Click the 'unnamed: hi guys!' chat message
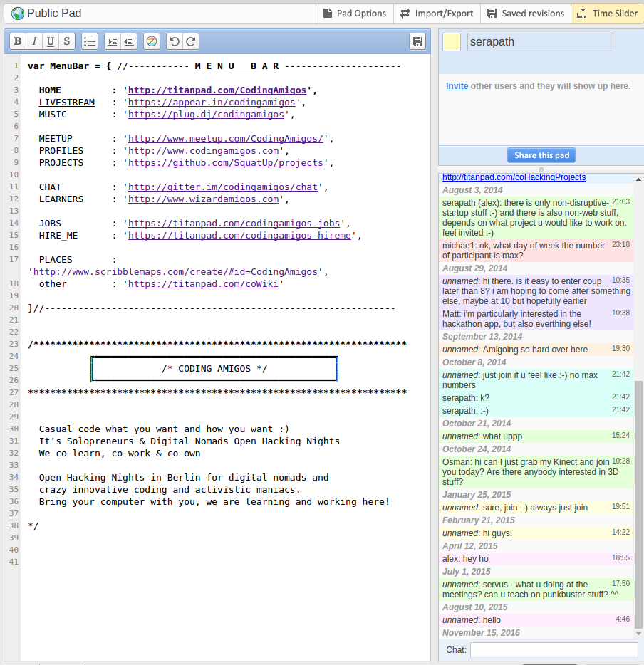Screen dimensions: 644x665 click(536, 533)
